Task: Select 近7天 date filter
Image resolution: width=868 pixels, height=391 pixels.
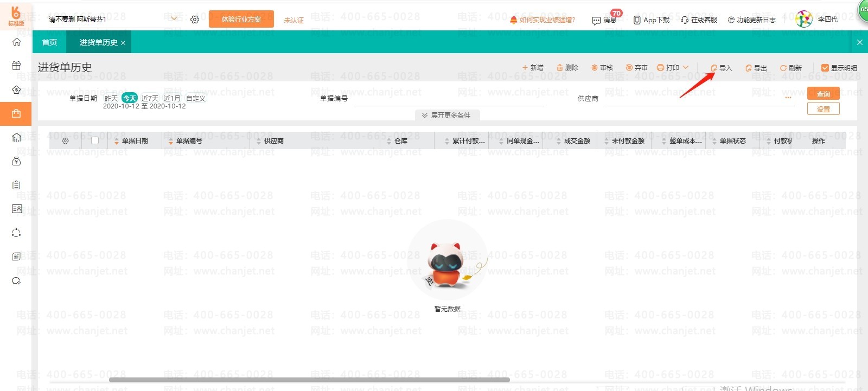Action: pyautogui.click(x=150, y=98)
